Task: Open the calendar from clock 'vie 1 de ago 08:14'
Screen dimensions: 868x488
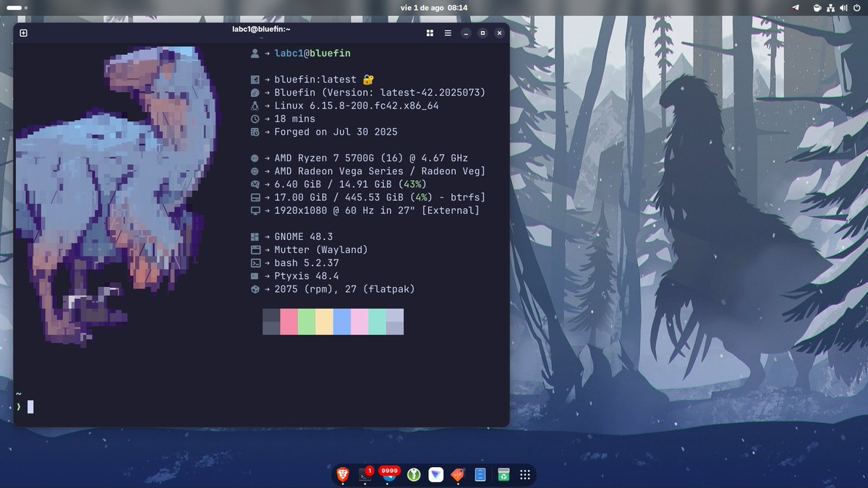Action: [434, 7]
